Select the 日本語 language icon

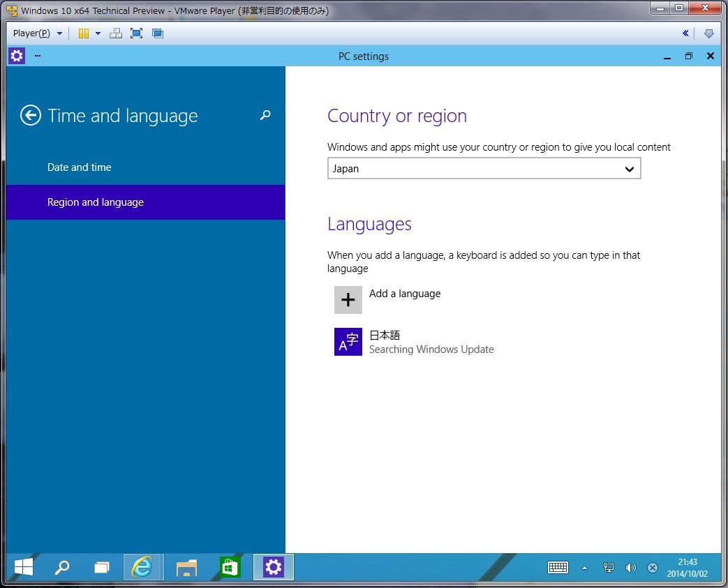click(348, 342)
